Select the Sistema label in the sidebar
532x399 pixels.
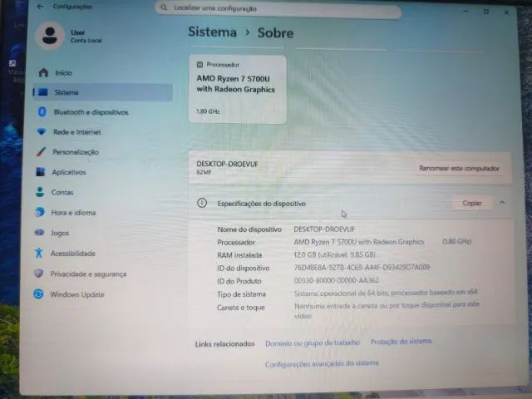66,92
